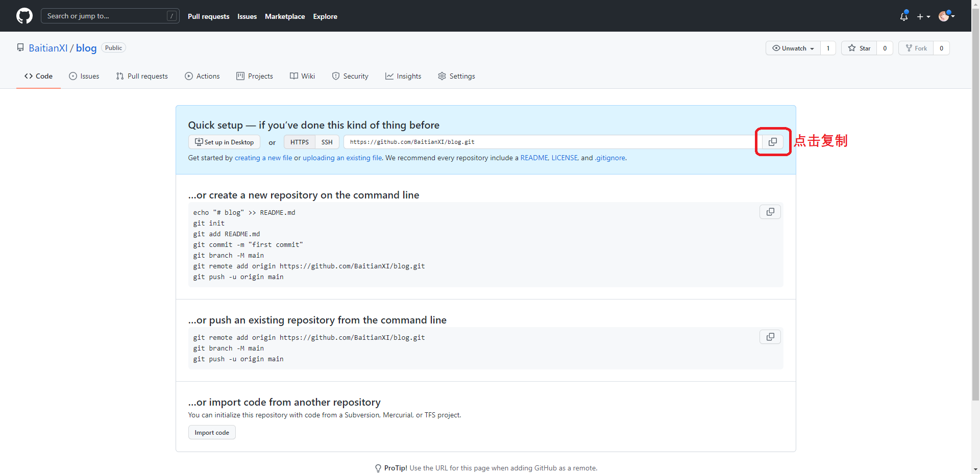
Task: Click '...or create a new repository' heading
Action: coord(304,195)
